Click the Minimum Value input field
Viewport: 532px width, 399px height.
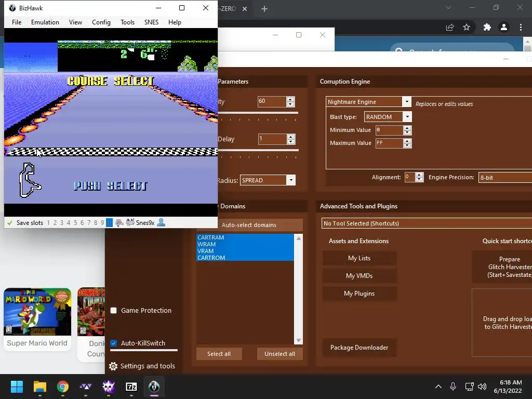click(x=389, y=130)
